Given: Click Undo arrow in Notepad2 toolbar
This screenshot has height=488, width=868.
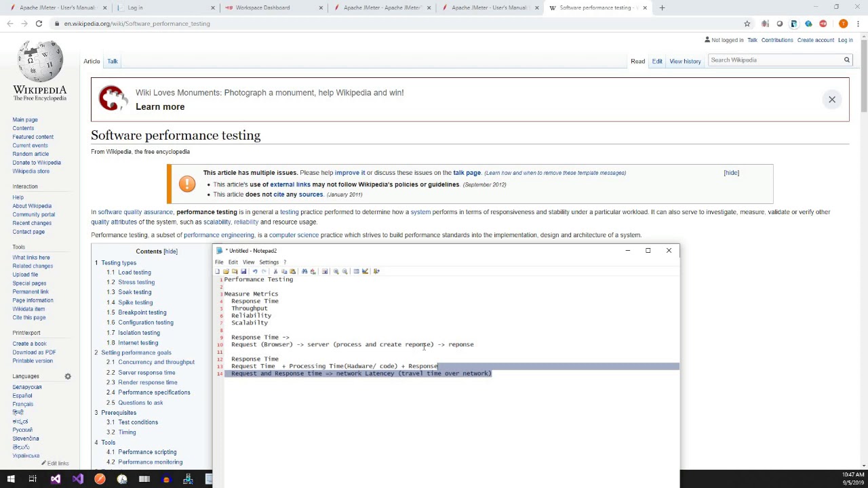Looking at the screenshot, I should point(255,271).
